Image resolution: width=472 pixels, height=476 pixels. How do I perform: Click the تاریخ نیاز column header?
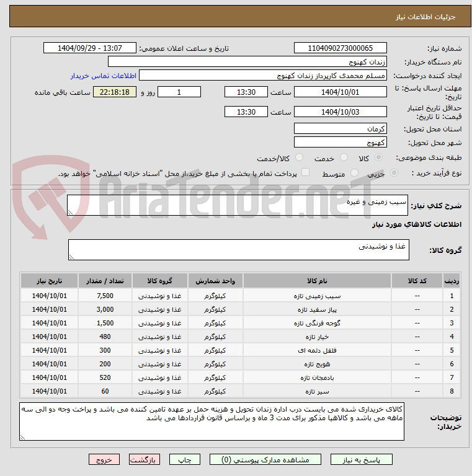(49, 281)
